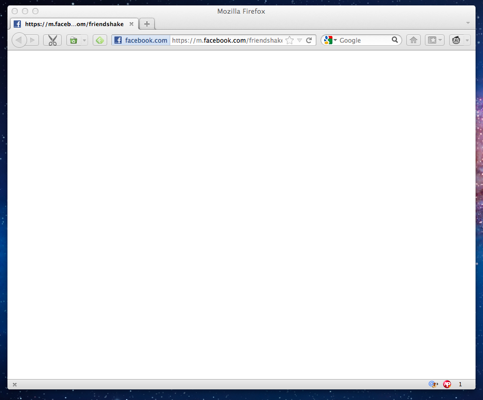This screenshot has width=483, height=400.
Task: Reload the current page
Action: 309,40
